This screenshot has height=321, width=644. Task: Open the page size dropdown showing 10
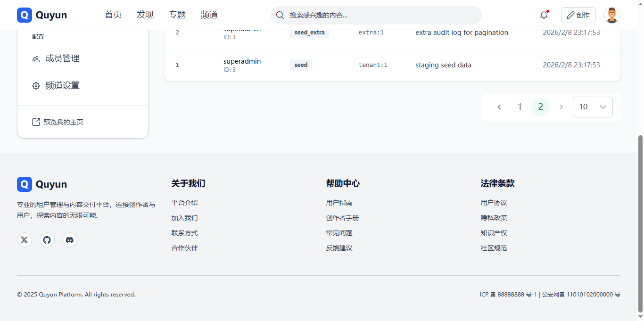[592, 107]
